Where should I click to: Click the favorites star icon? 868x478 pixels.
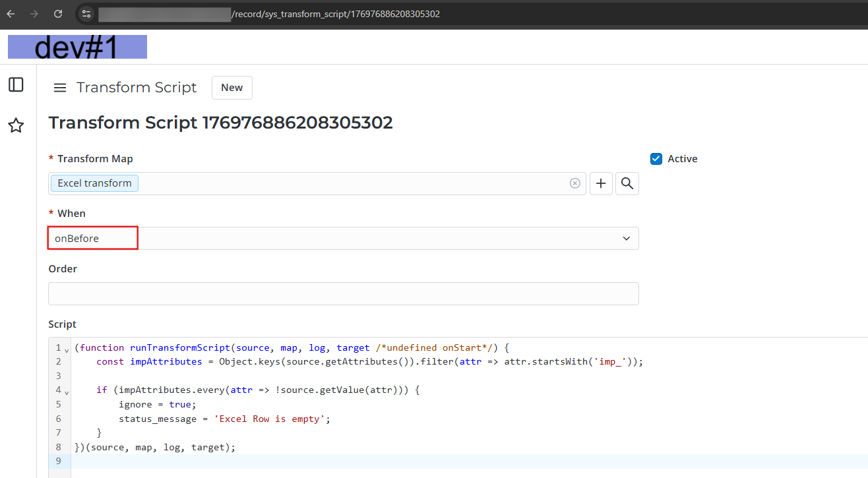click(x=16, y=125)
